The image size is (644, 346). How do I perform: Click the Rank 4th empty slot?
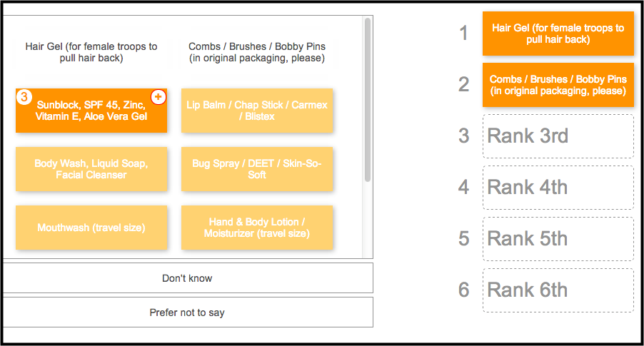click(x=558, y=188)
